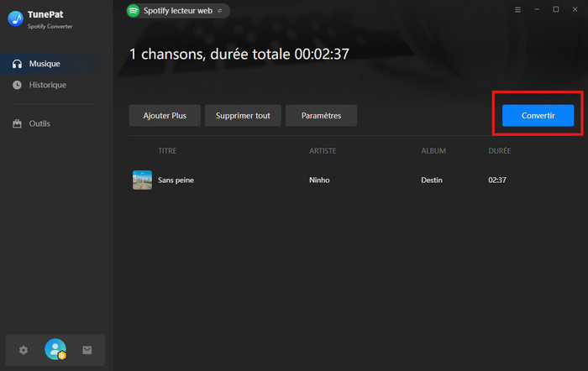The height and width of the screenshot is (371, 588).
Task: Click the artist name Ninho
Action: coord(319,180)
